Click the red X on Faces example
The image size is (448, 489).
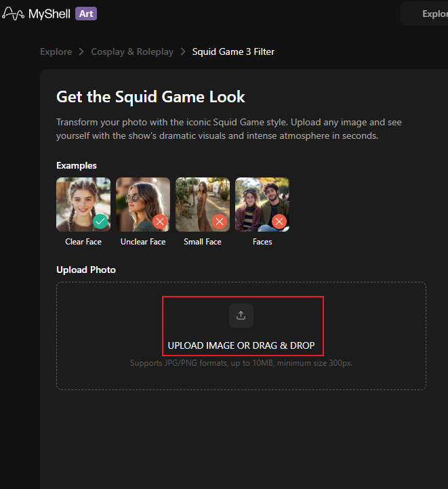coord(279,221)
